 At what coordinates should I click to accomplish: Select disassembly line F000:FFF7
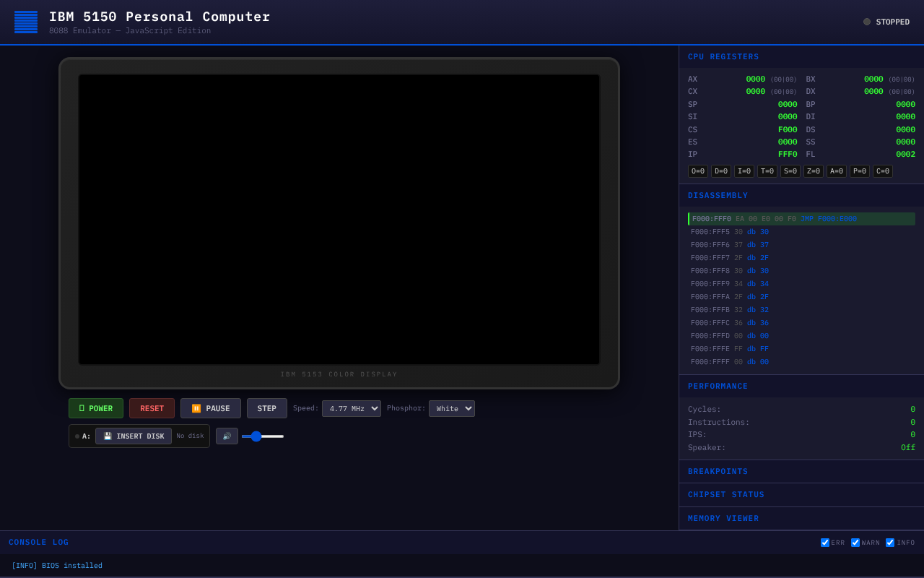click(x=801, y=258)
